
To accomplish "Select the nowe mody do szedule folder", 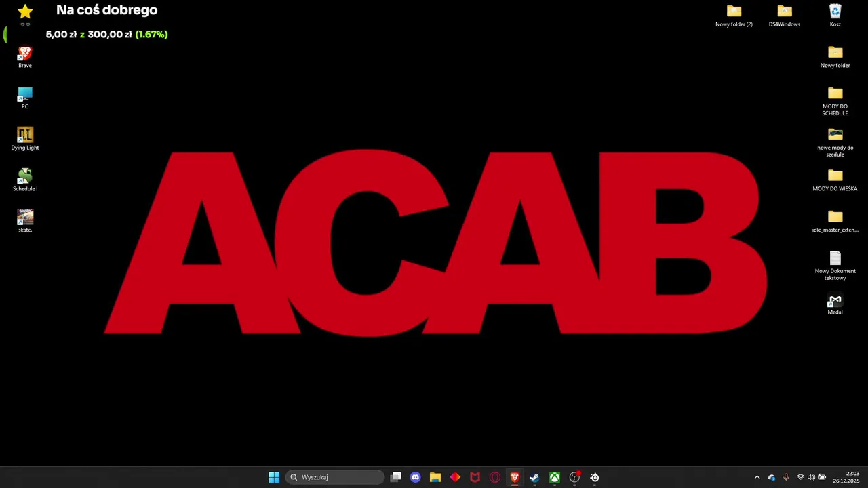I will click(835, 142).
